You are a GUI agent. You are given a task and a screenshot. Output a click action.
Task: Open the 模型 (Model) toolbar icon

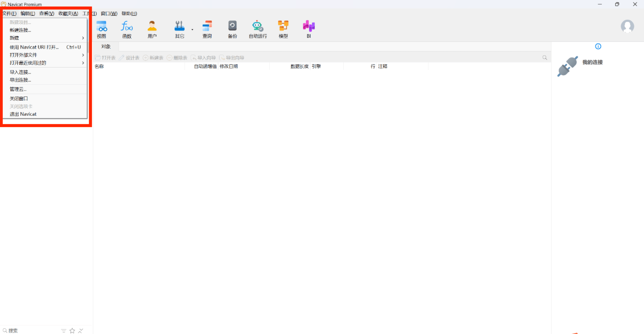(x=283, y=29)
